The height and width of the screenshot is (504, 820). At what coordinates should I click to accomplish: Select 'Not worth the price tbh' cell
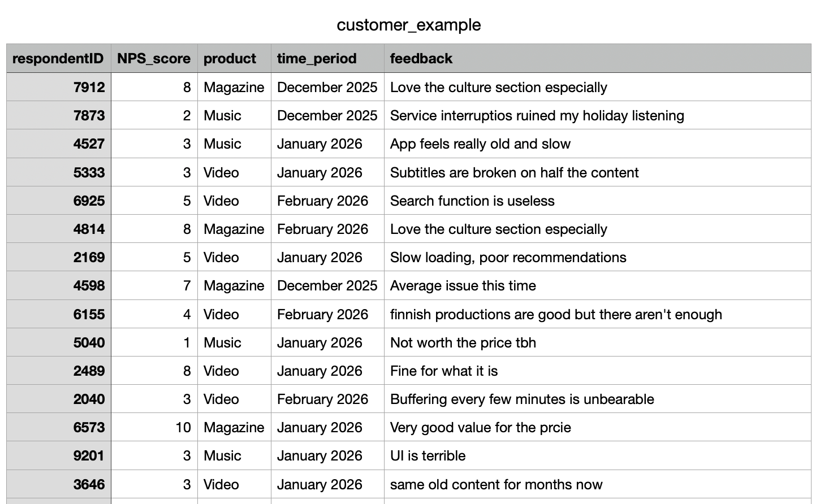coord(463,343)
